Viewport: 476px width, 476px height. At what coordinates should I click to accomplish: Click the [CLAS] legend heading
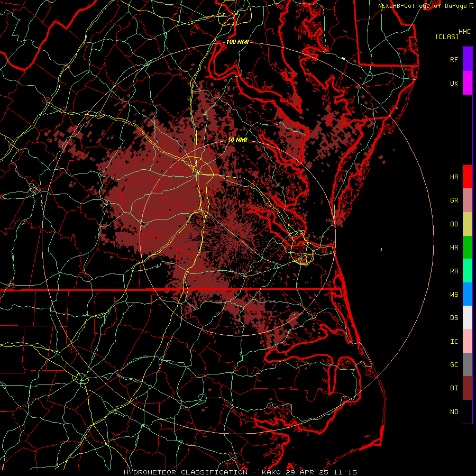click(447, 36)
